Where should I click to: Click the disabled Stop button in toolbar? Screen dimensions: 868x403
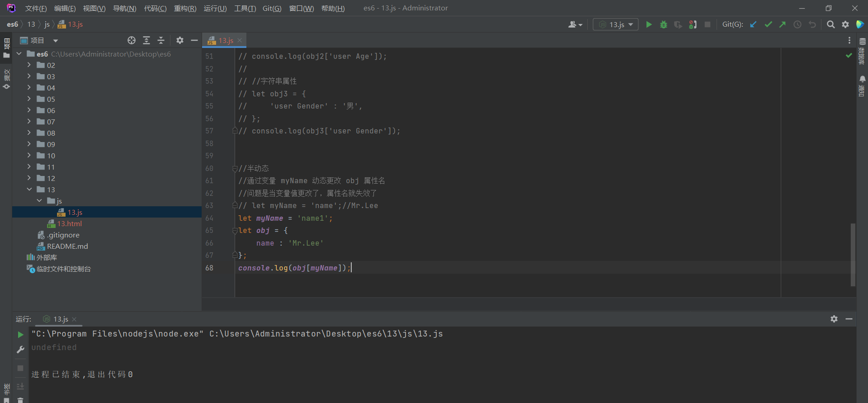click(x=708, y=24)
